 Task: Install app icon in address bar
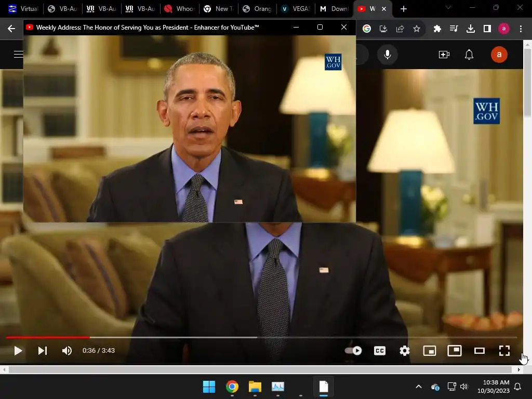383,29
